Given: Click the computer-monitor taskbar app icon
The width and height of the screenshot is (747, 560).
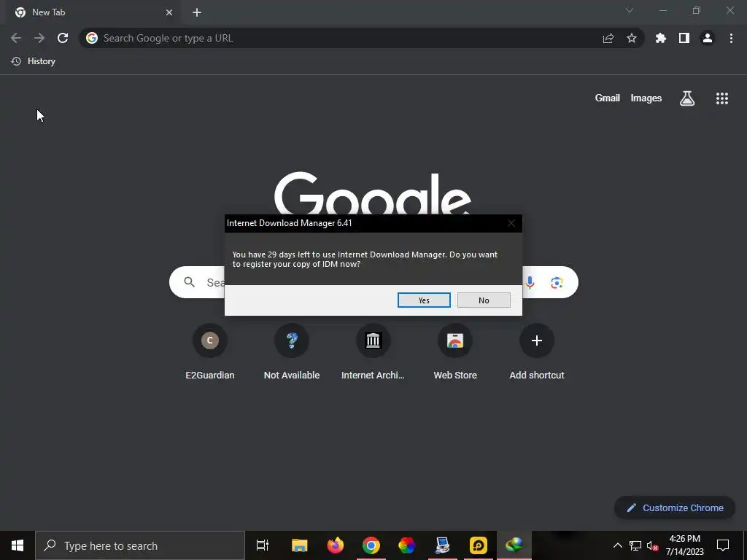Looking at the screenshot, I should tap(443, 545).
